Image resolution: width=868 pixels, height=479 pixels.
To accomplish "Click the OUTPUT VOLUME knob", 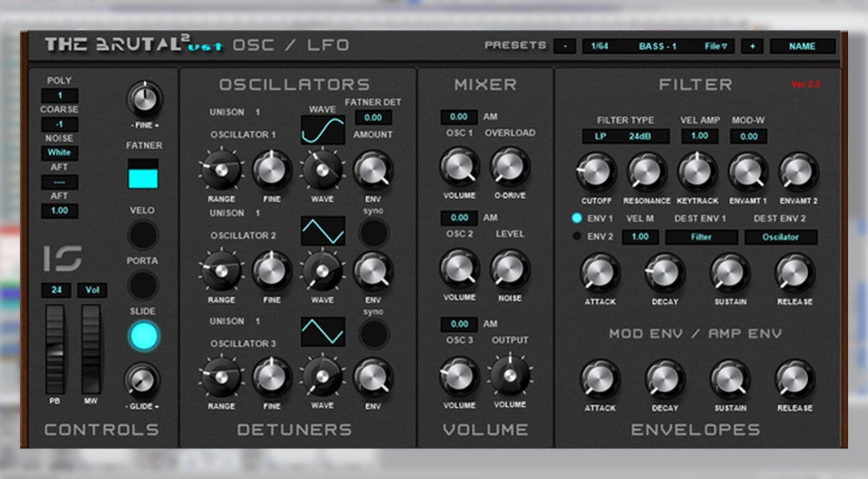I will 510,375.
